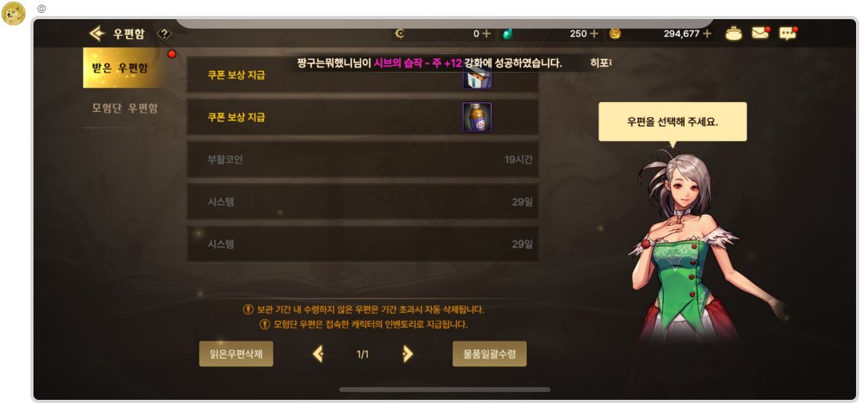Tap the green gem currency icon
The height and width of the screenshot is (403, 868).
tap(507, 34)
